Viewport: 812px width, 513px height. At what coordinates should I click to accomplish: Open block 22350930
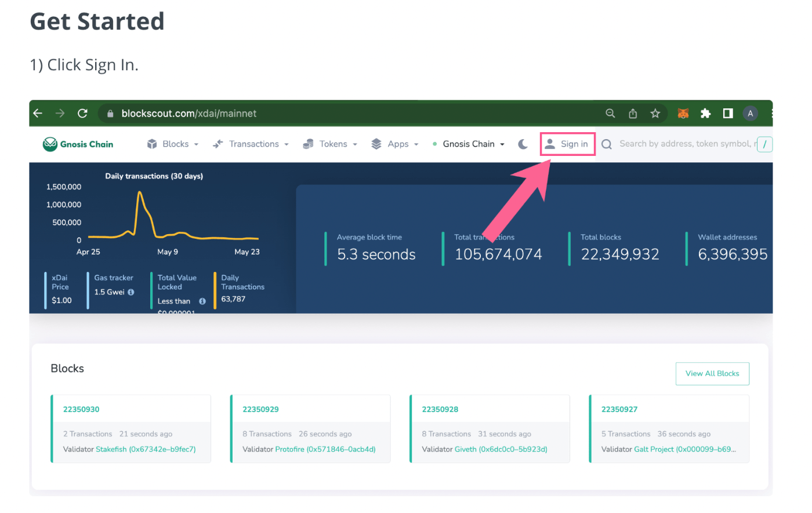point(81,410)
